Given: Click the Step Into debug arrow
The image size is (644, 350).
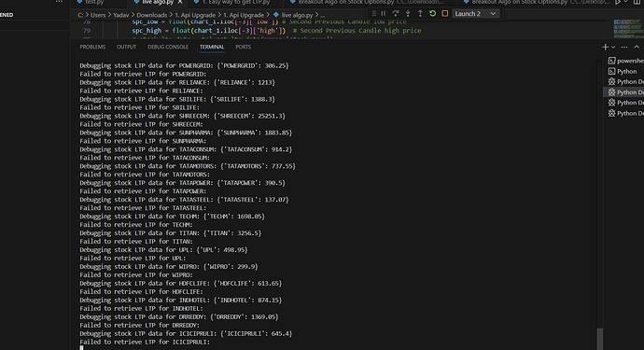Looking at the screenshot, I should (x=408, y=14).
